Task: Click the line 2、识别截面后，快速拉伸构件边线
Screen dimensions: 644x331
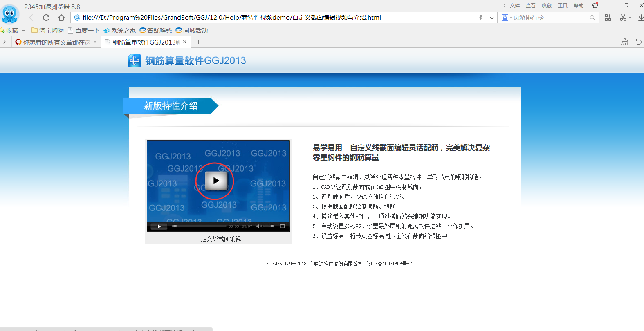Action: pos(359,197)
